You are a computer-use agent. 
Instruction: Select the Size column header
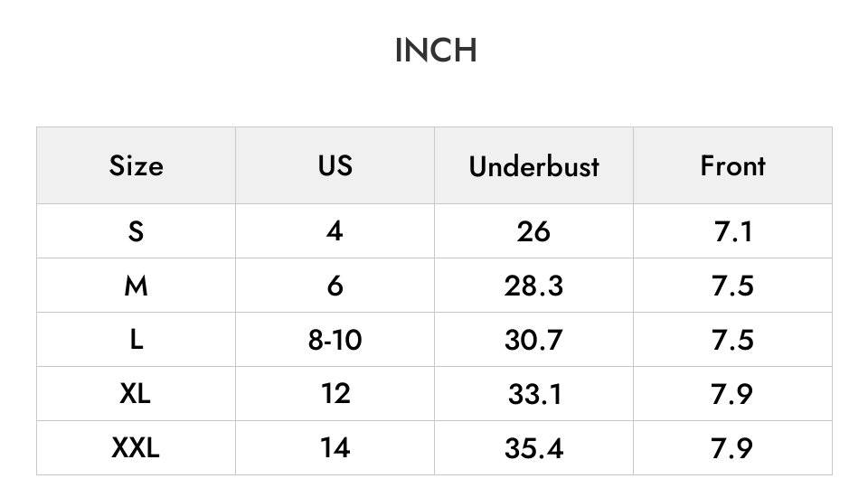(137, 165)
